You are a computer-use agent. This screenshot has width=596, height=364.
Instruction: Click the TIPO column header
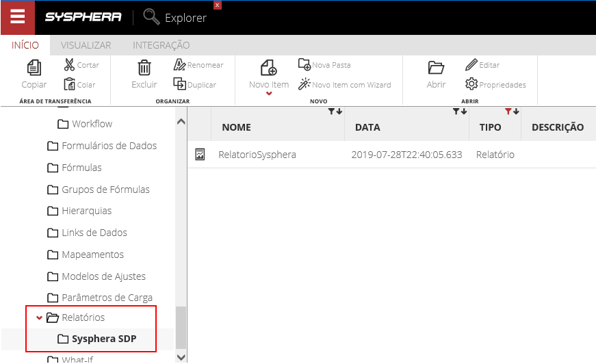pos(491,127)
